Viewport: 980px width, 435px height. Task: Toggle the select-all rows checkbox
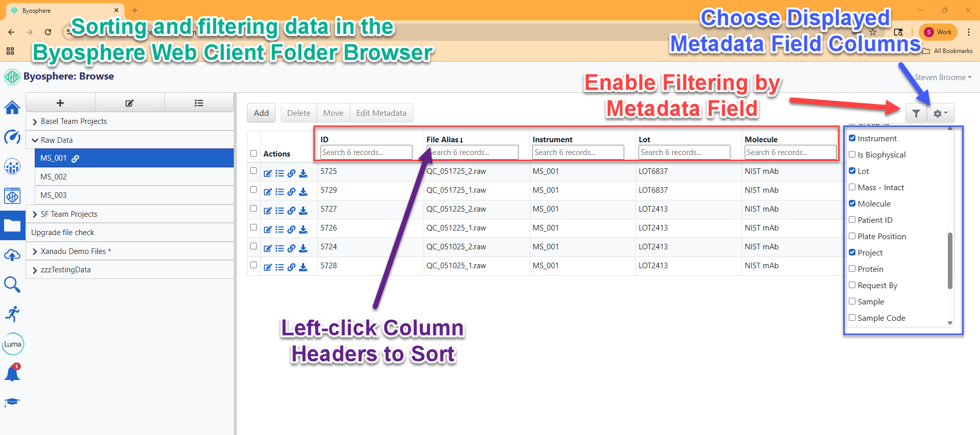254,153
